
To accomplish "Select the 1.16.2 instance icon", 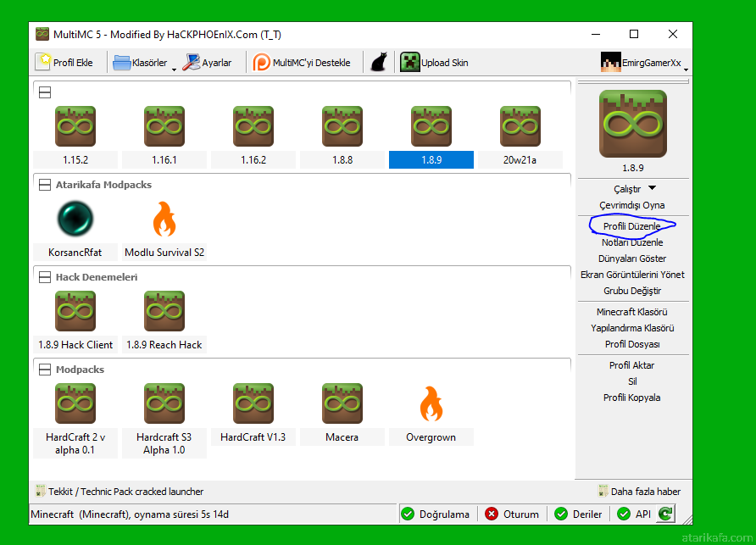I will tap(253, 126).
